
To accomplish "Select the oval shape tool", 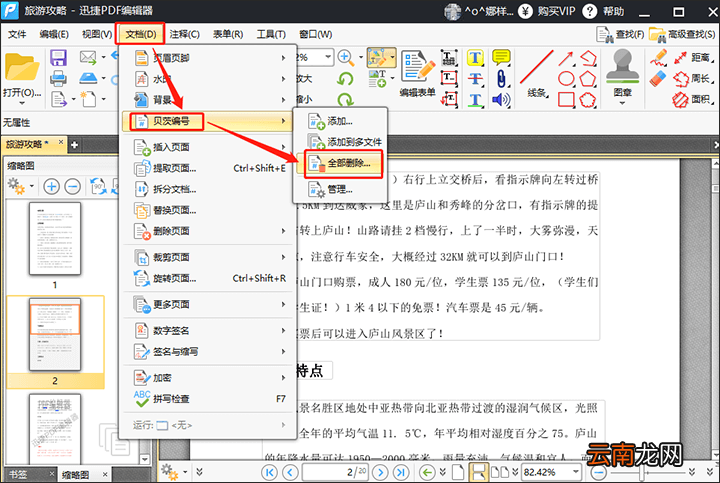I will [x=566, y=79].
